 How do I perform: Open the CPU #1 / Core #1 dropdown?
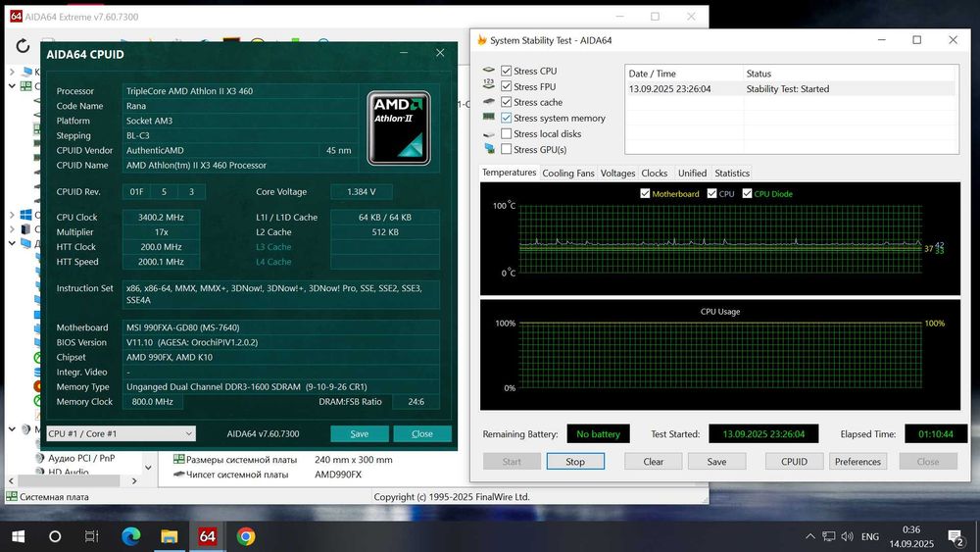tap(121, 433)
